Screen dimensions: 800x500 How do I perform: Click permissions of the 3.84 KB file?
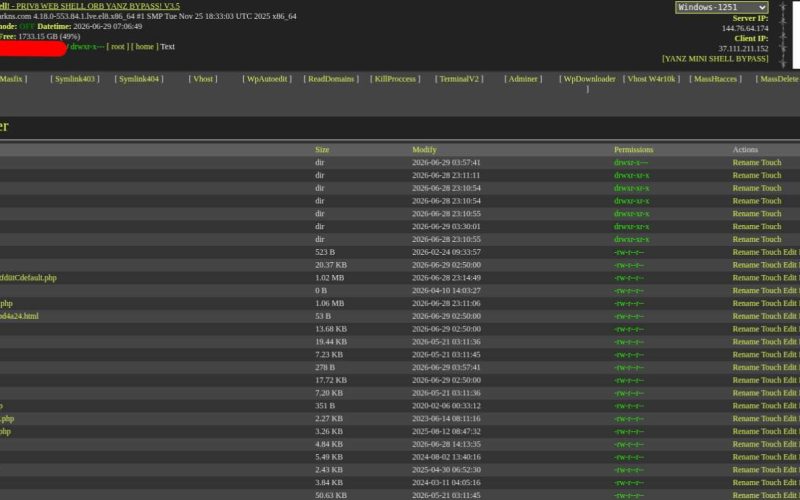[x=629, y=483]
